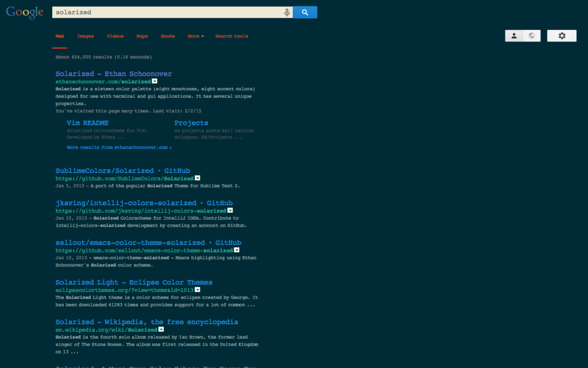Expand arrow next to SublimeColors GitHub URL
This screenshot has height=368, width=588.
(x=198, y=178)
